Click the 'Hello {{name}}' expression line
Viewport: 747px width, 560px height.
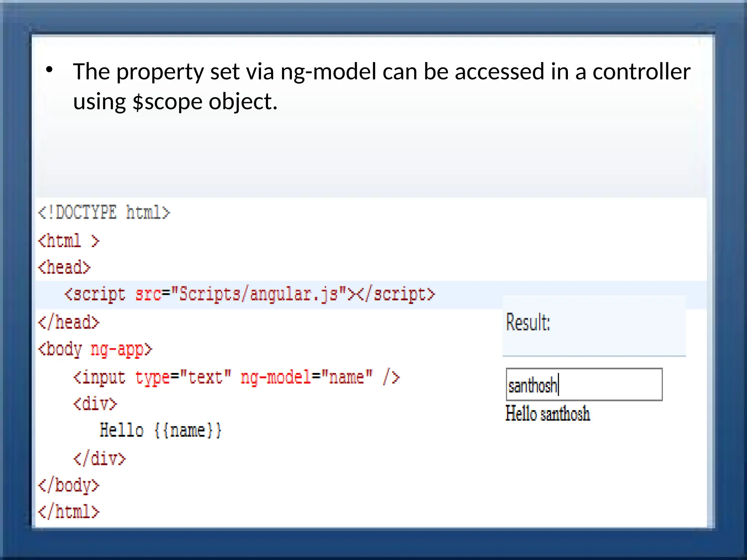click(x=160, y=431)
